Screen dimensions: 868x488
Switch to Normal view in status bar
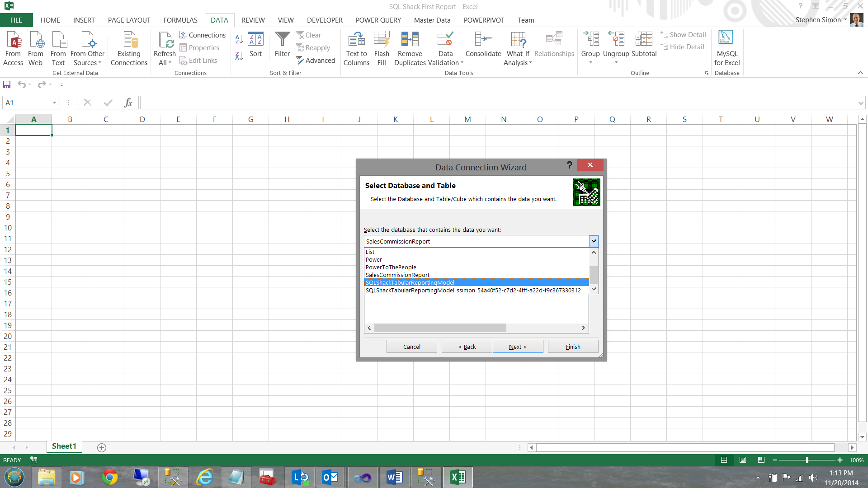click(724, 460)
